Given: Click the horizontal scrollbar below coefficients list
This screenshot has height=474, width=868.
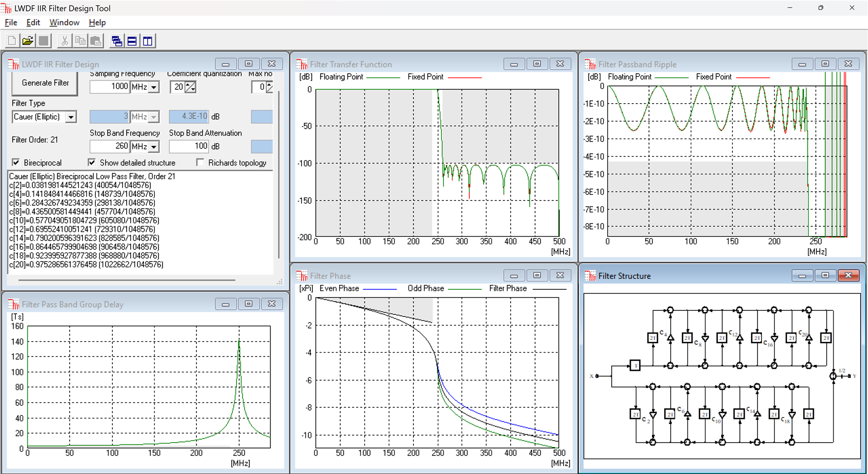Looking at the screenshot, I should click(127, 280).
